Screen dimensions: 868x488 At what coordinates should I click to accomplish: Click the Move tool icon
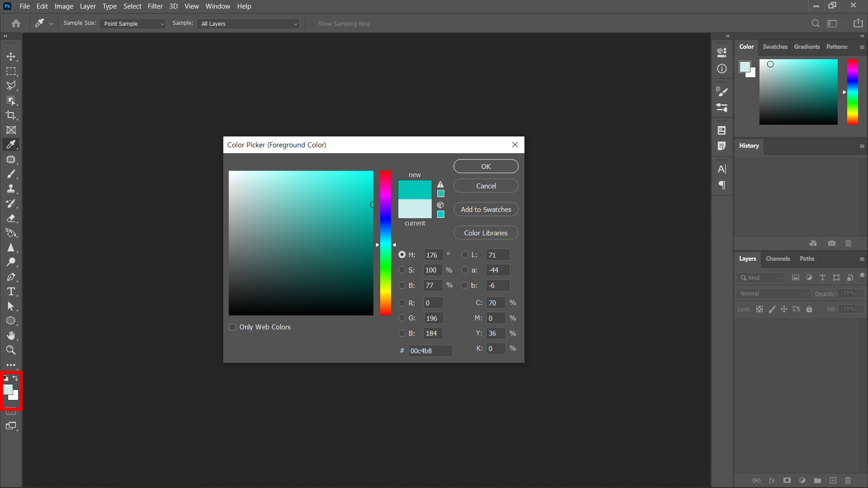(x=11, y=56)
